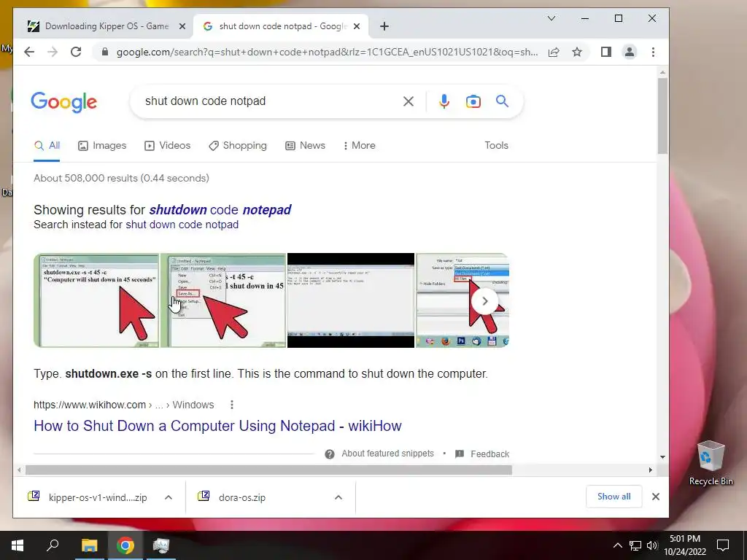Expand kipper-os zip download options
Image resolution: width=747 pixels, height=560 pixels.
pyautogui.click(x=169, y=497)
